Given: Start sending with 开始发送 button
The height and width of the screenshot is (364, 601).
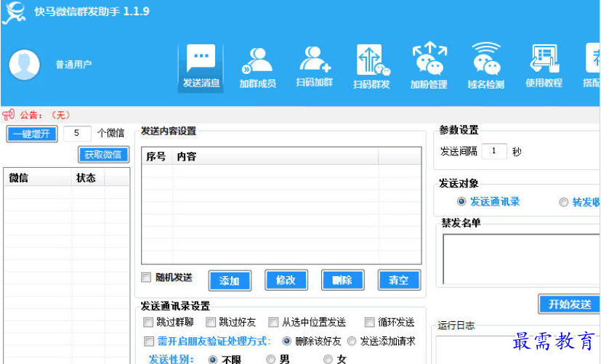Looking at the screenshot, I should [569, 304].
